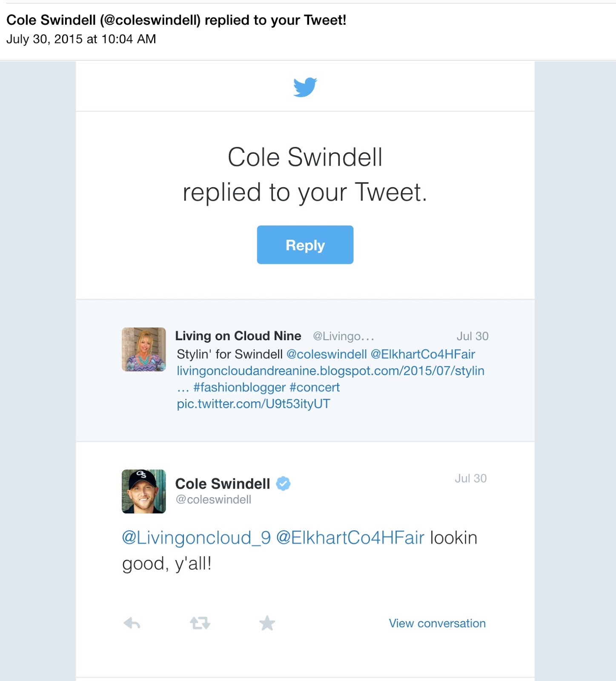The image size is (616, 681).
Task: Open the @ElkhartCo4HFair mention in quoted tweet
Action: coord(423,354)
